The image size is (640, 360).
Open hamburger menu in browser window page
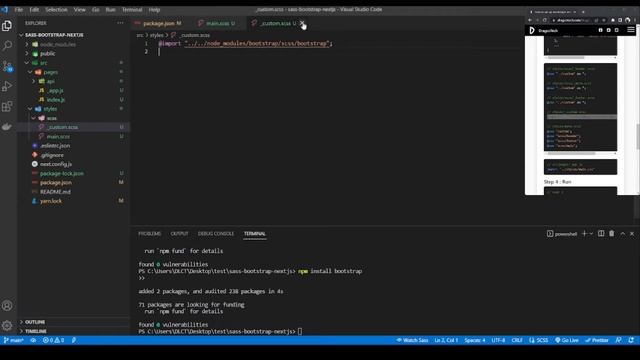631,30
